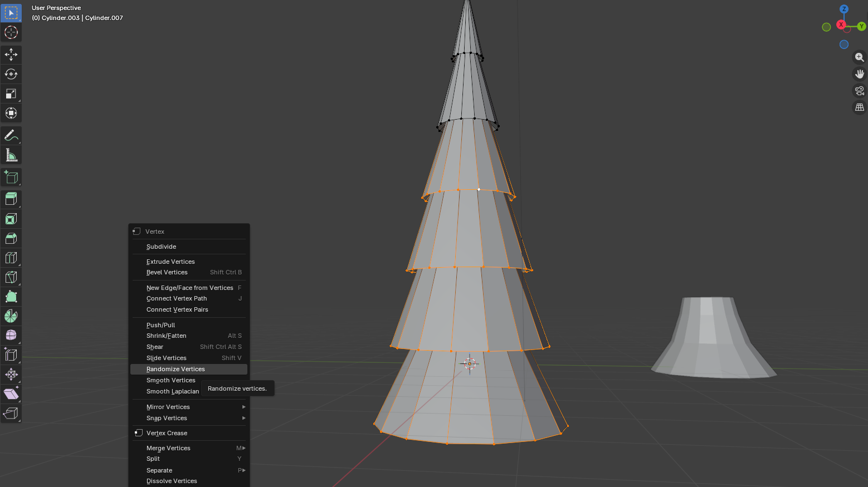Expand the Mirror Vertices submenu

(189, 407)
